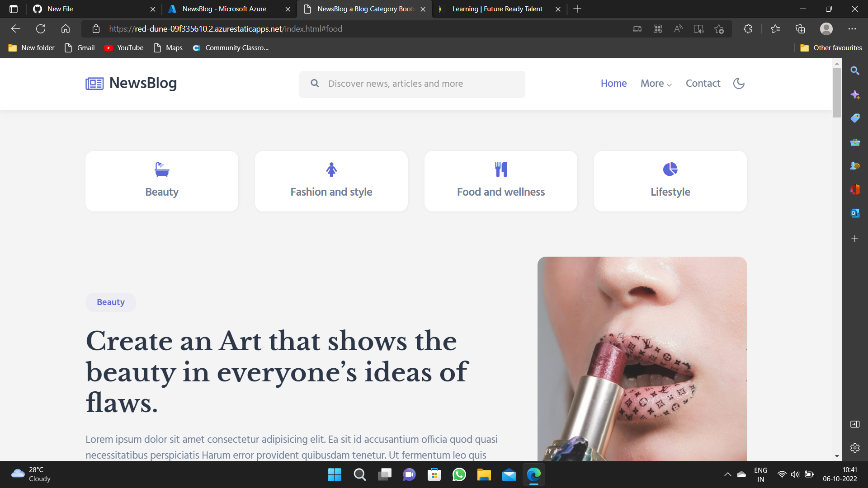Click the Discover news search field

coord(411,84)
